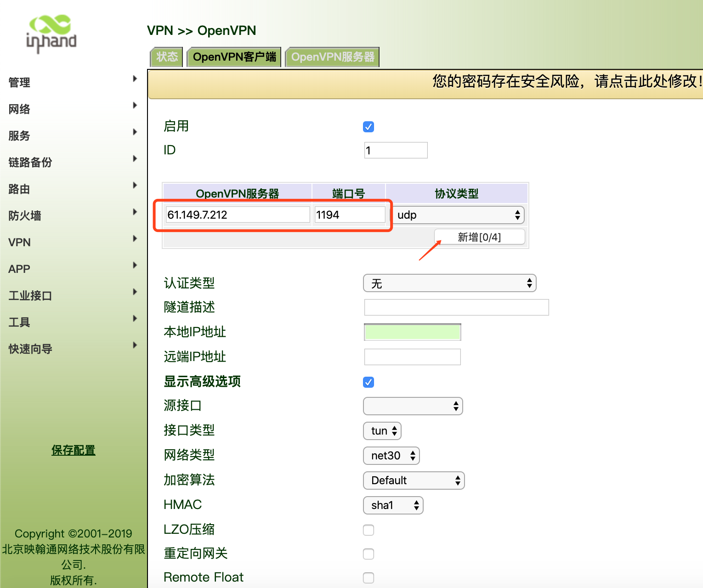Toggle the 显示高级选项 checkbox

(x=369, y=382)
